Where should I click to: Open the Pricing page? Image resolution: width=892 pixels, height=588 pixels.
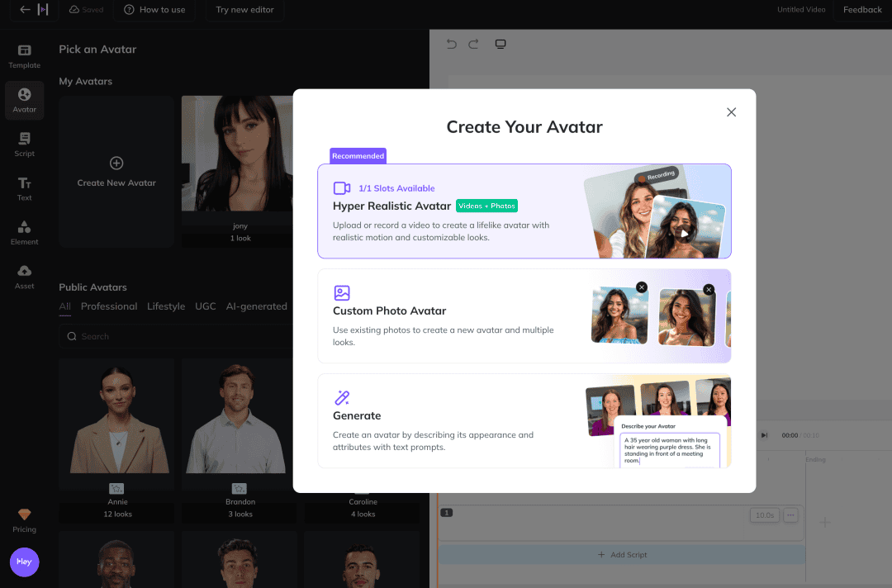(x=24, y=520)
